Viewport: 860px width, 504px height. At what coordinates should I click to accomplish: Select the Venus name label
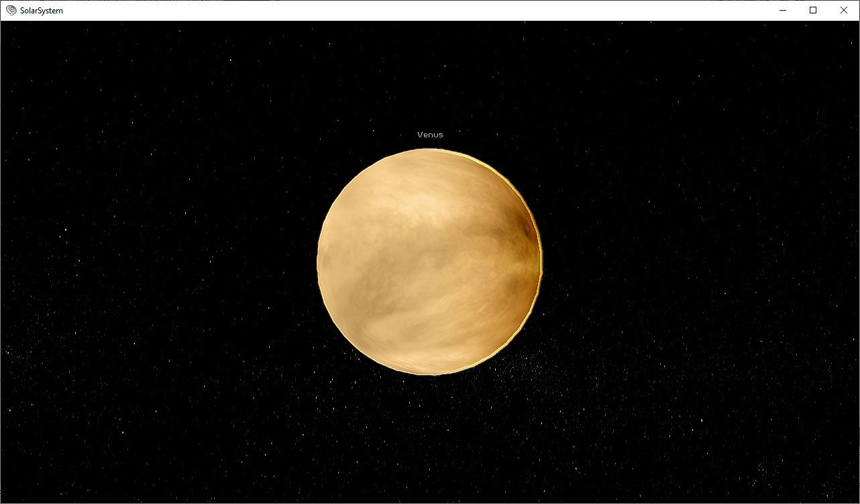(430, 135)
